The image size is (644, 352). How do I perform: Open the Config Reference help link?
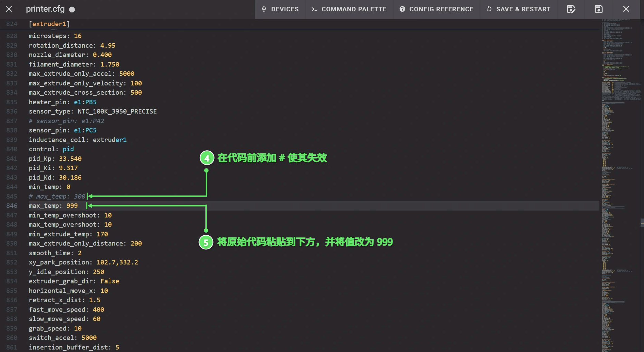pyautogui.click(x=436, y=9)
